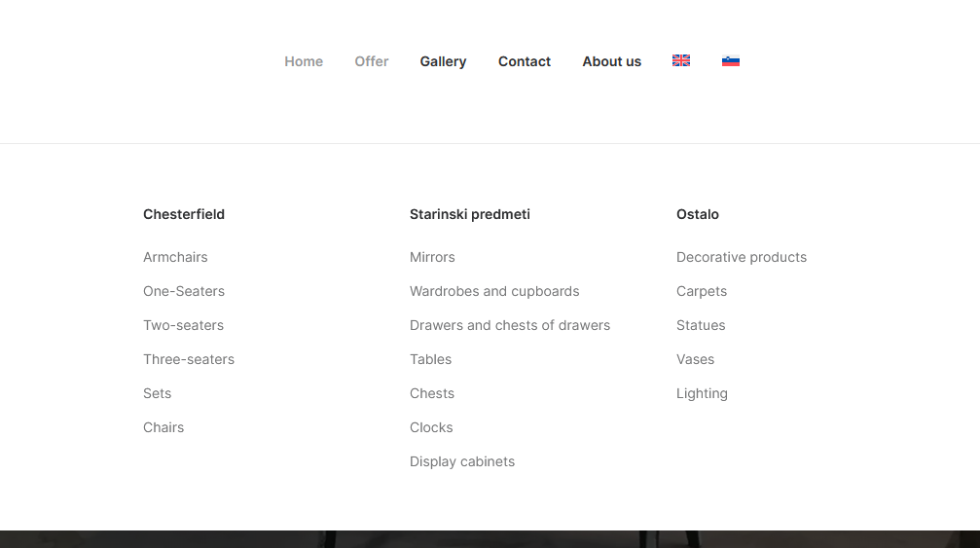This screenshot has height=548, width=980.
Task: Select the Chesterfield category heading
Action: tap(184, 214)
